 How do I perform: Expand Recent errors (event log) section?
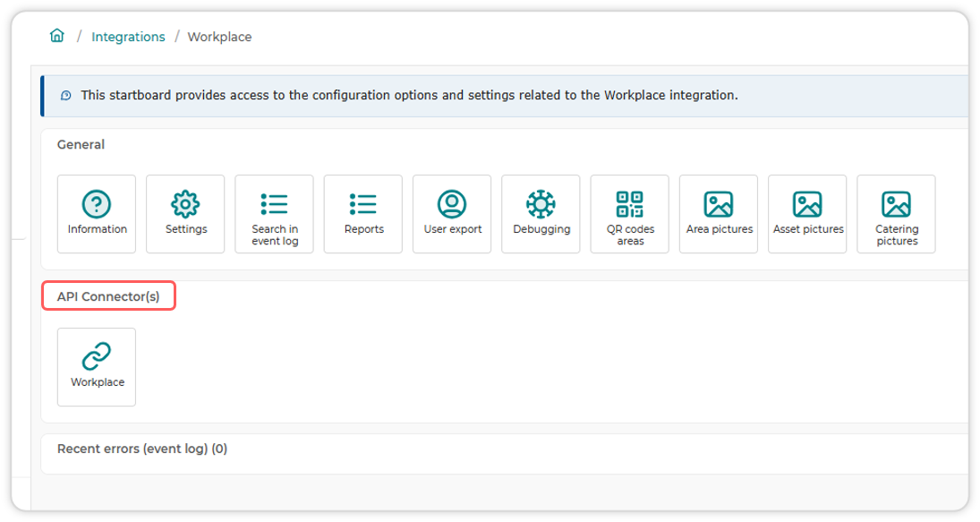[x=142, y=449]
